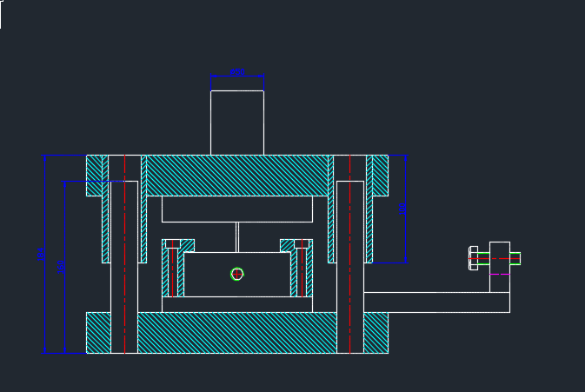Image resolution: width=585 pixels, height=392 pixels.
Task: Select the left socket screw head
Action: point(173,244)
